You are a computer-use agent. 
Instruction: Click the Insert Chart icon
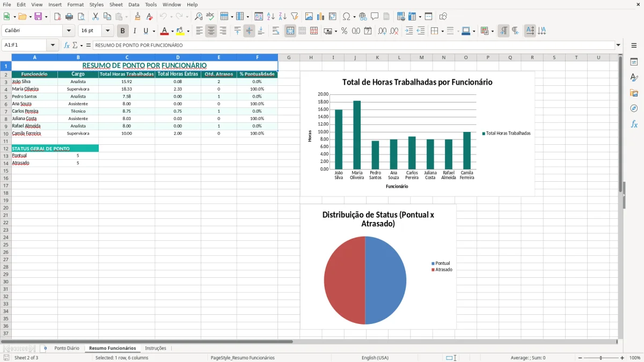click(x=321, y=17)
